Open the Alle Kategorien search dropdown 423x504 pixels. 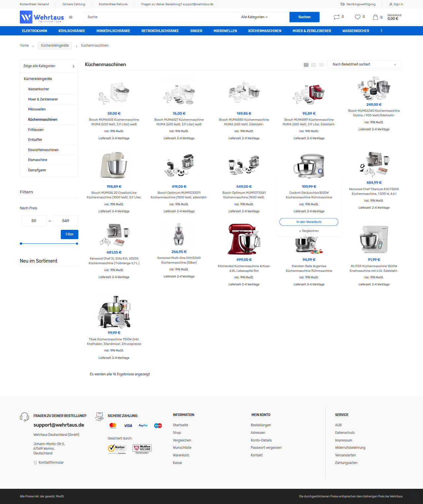(254, 17)
